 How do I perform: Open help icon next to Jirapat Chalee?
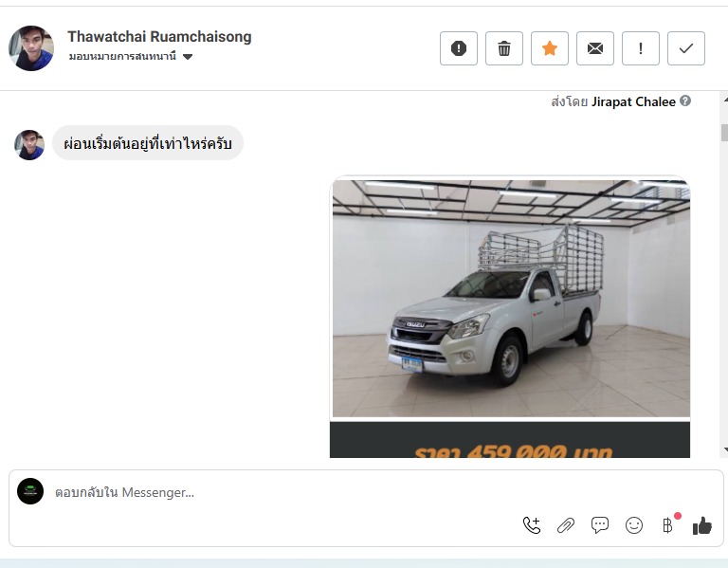[685, 101]
